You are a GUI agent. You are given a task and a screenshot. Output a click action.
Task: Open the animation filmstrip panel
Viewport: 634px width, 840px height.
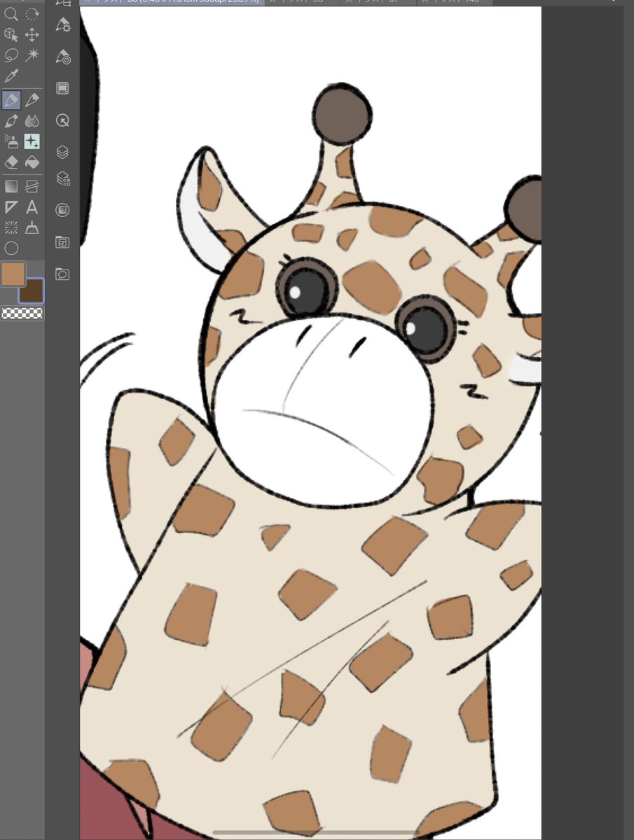point(63,88)
